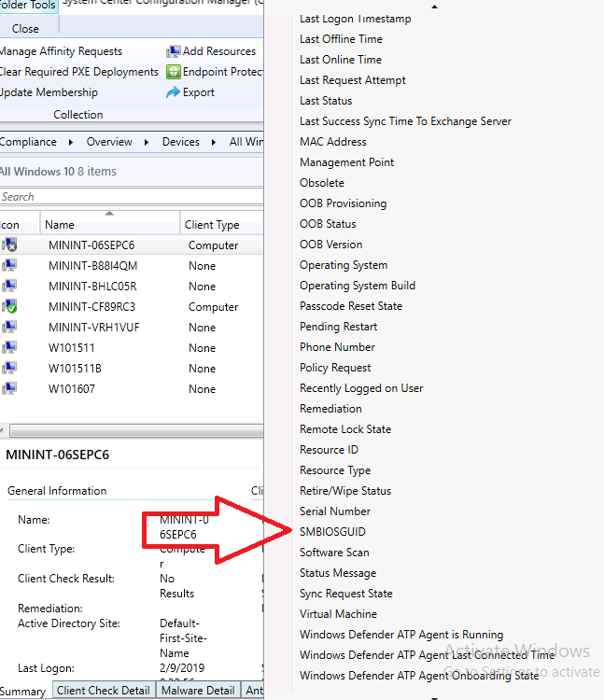
Task: Select Last Status column option
Action: pyautogui.click(x=326, y=101)
